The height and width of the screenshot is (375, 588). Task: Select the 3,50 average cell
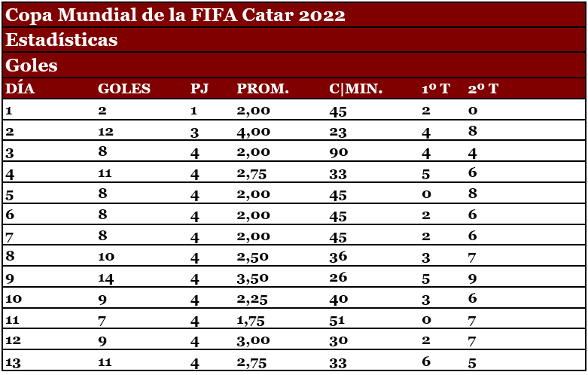tap(253, 277)
